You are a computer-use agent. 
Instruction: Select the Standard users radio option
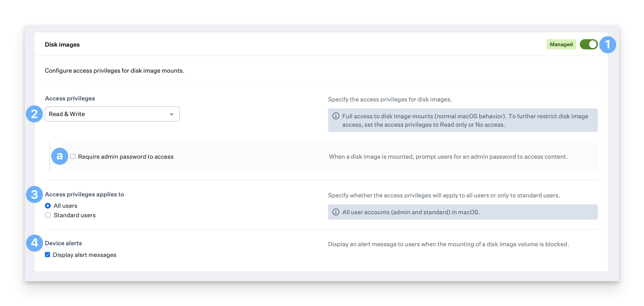click(48, 215)
